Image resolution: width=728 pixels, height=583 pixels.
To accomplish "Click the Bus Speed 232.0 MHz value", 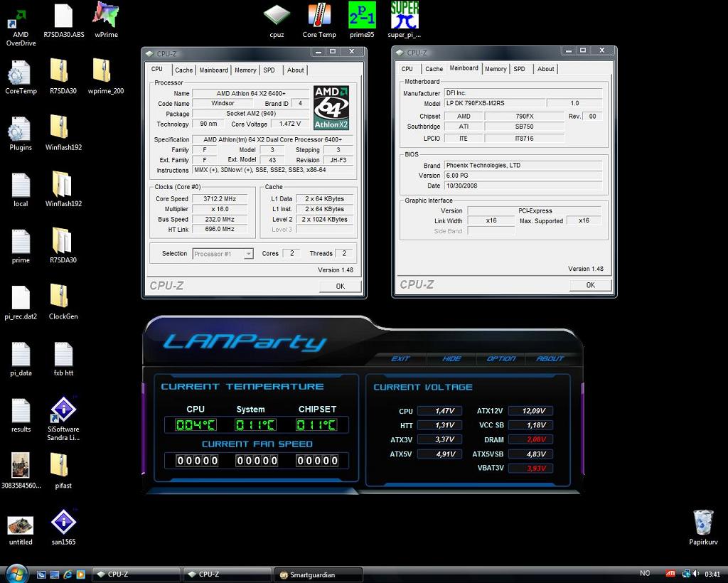I will 220,219.
